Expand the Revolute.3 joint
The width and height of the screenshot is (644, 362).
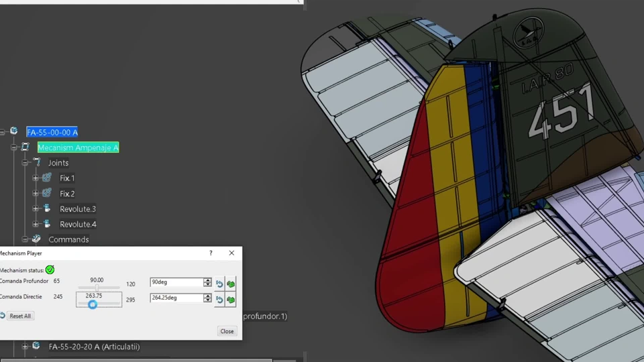coord(36,209)
